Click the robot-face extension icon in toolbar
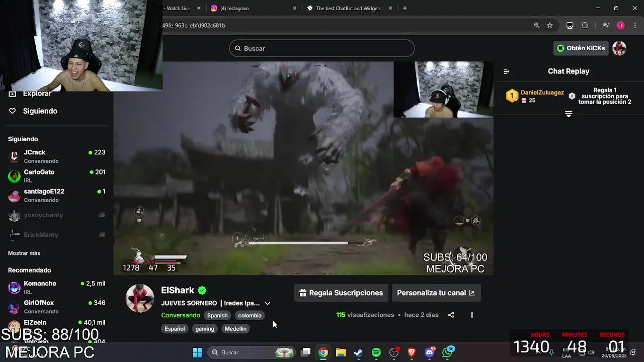 pos(570,25)
